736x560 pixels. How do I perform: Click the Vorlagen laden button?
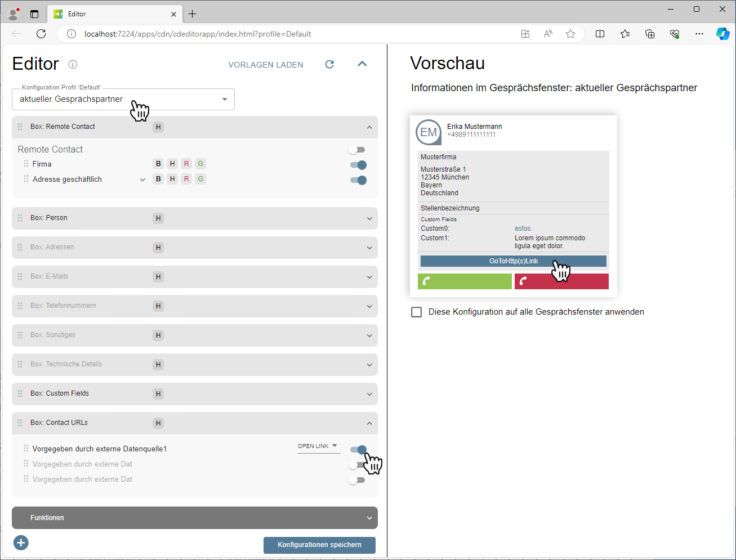266,65
